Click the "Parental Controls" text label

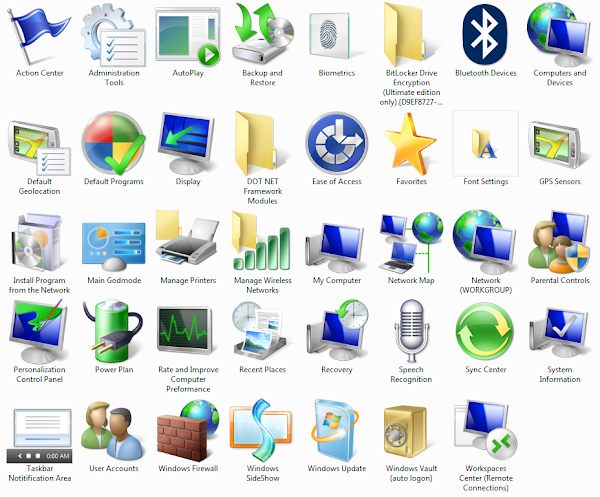click(x=560, y=280)
